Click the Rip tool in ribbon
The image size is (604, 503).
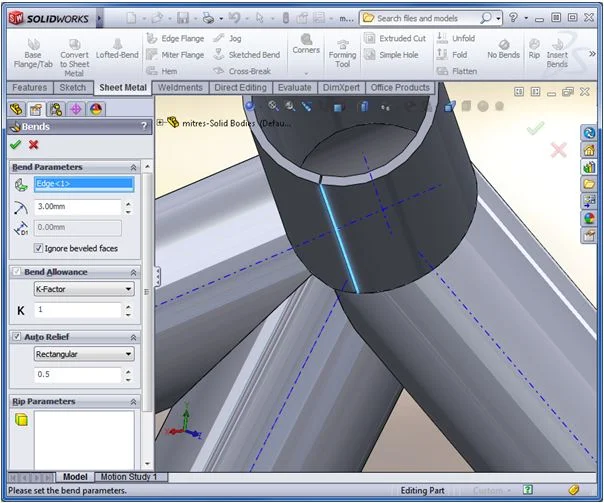click(533, 48)
